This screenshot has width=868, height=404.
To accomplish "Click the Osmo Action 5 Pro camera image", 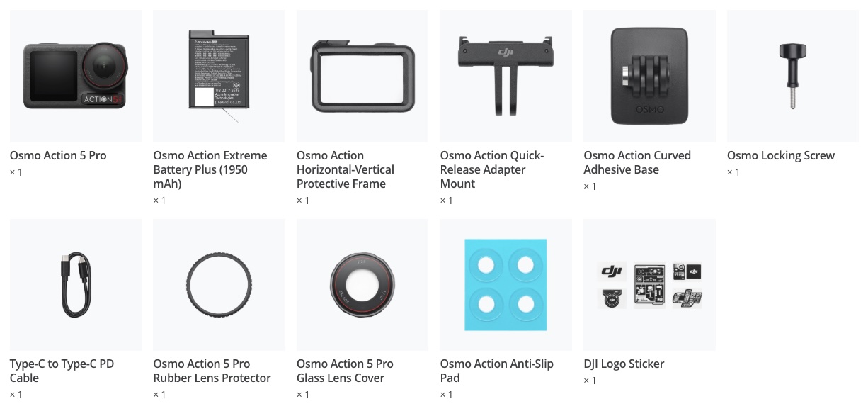I will (x=76, y=76).
